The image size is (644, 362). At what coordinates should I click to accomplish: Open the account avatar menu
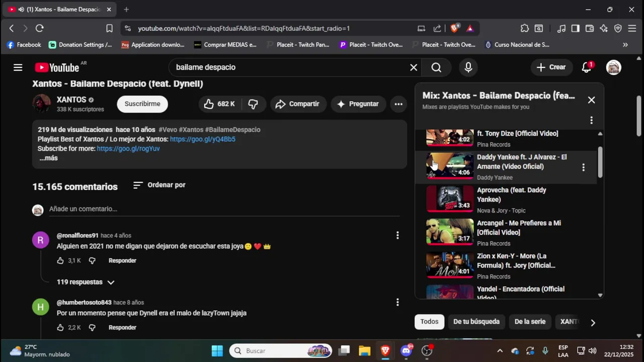click(613, 67)
